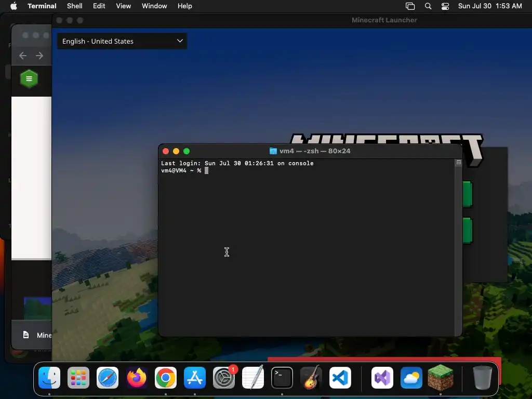Open Finder from the dock
Image resolution: width=532 pixels, height=399 pixels.
click(x=49, y=378)
